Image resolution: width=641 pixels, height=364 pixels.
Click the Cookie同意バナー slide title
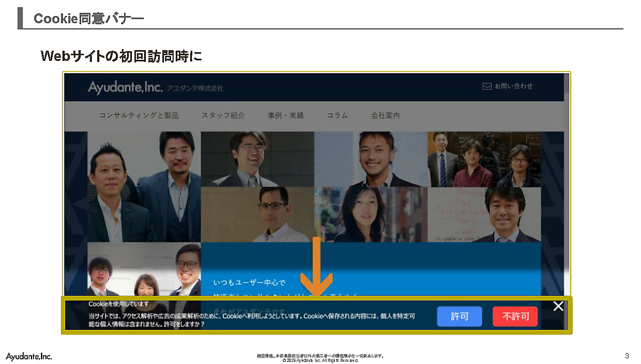[89, 19]
